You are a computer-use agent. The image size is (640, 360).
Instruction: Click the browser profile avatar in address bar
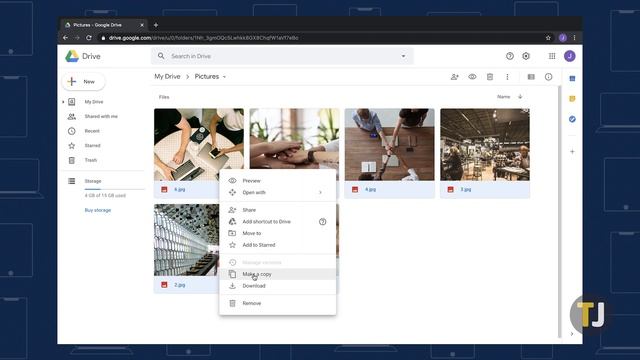tap(562, 38)
